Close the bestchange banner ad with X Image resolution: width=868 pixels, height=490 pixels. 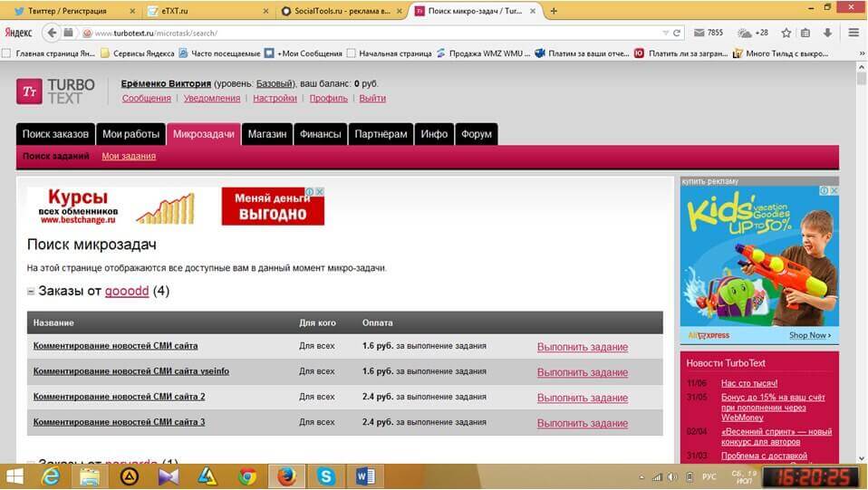(320, 192)
